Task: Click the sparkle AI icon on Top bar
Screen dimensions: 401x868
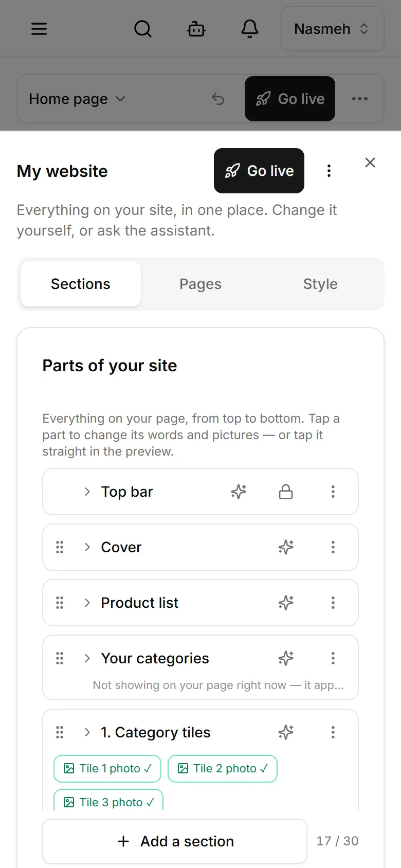Action: 239,492
